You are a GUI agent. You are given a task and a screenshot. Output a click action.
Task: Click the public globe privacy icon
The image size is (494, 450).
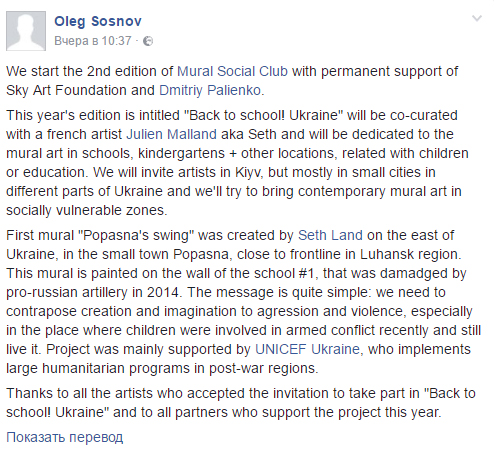(148, 41)
